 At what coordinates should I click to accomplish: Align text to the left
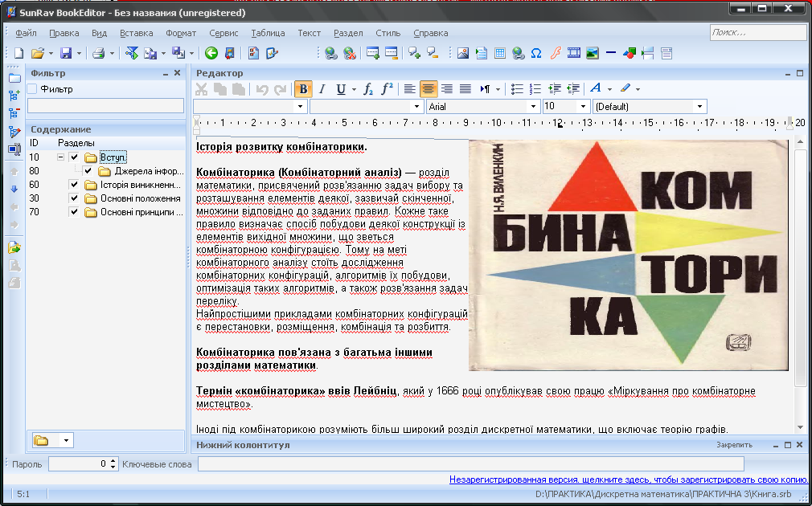pos(409,89)
